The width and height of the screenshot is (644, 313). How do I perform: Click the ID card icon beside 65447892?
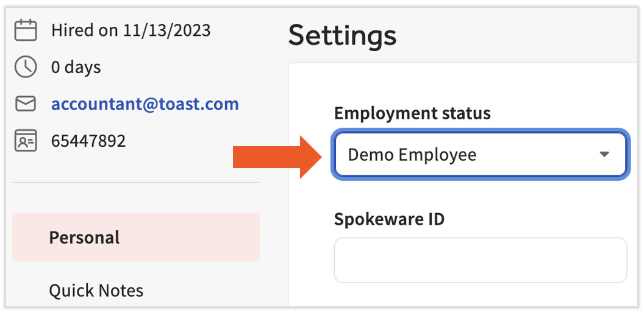click(x=25, y=141)
